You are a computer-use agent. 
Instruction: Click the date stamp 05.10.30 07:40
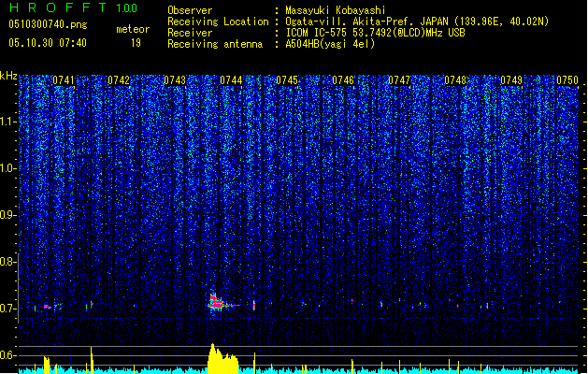(48, 43)
